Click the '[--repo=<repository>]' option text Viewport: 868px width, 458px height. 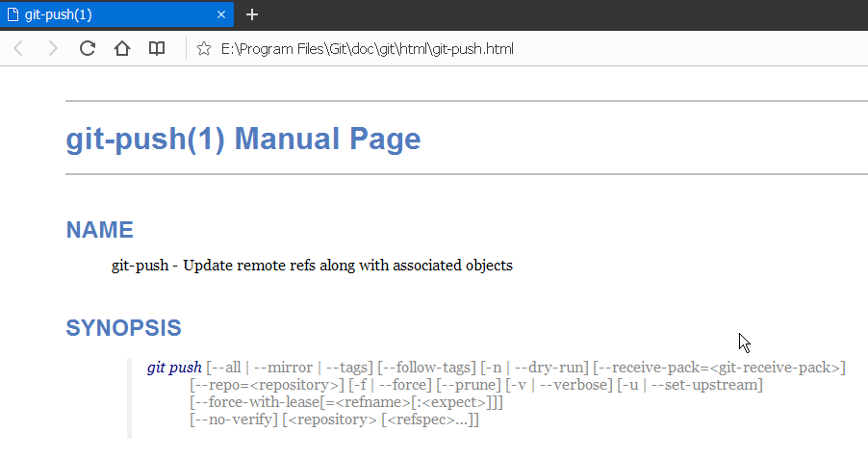point(267,385)
